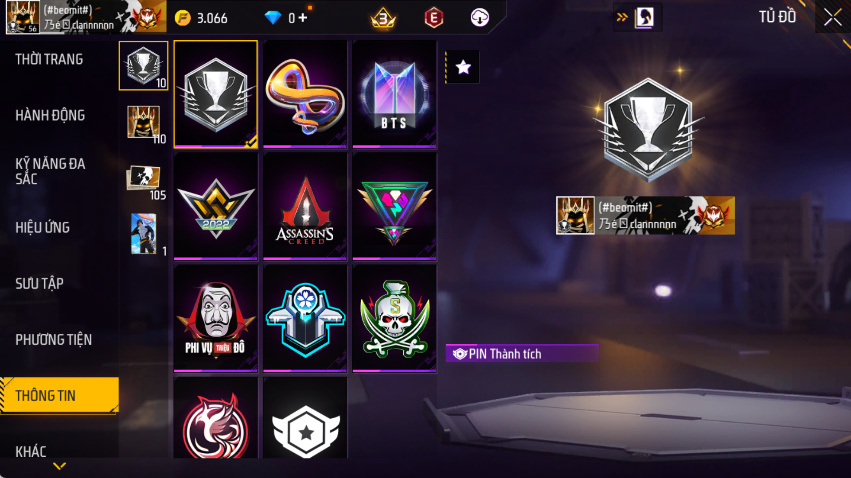The image size is (851, 478).
Task: Pick the blue sakura flower shield badge
Action: [x=305, y=318]
